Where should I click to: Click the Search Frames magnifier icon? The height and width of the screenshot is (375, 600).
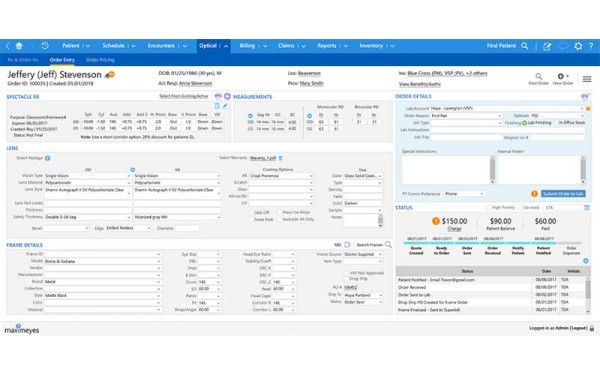click(388, 245)
